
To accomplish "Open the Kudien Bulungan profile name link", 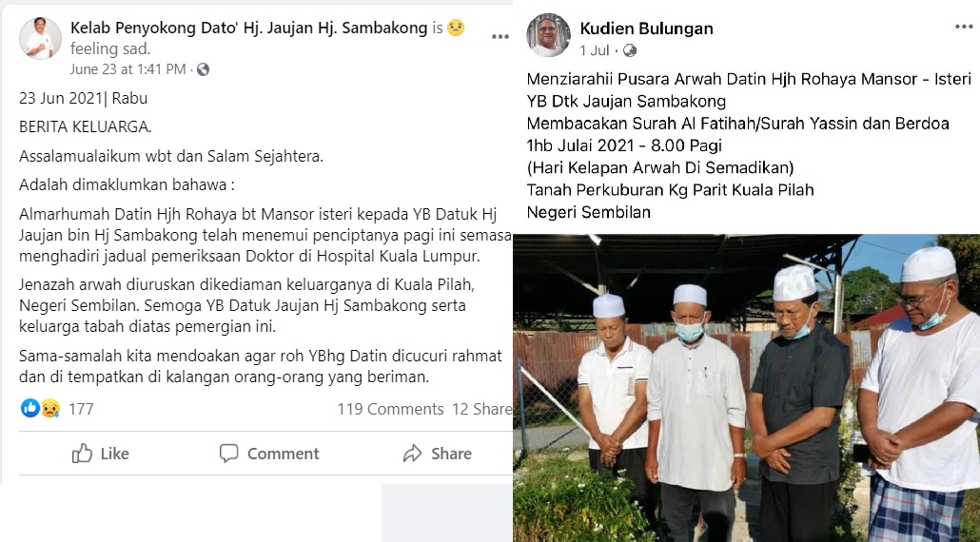I will 646,29.
